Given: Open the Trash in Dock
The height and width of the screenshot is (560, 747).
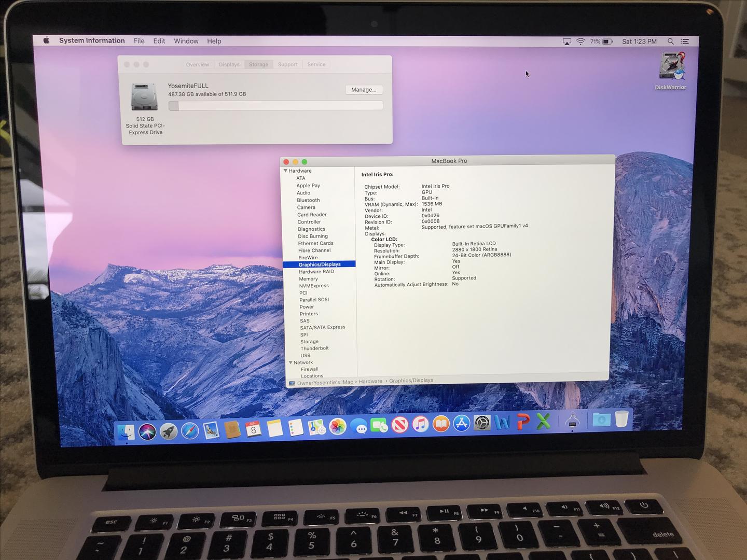Looking at the screenshot, I should [621, 419].
